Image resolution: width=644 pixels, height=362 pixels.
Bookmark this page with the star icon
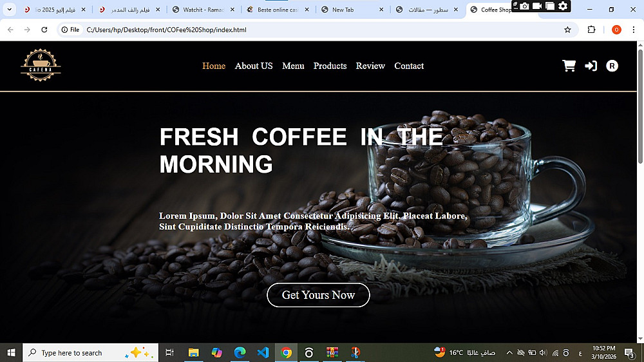point(567,30)
